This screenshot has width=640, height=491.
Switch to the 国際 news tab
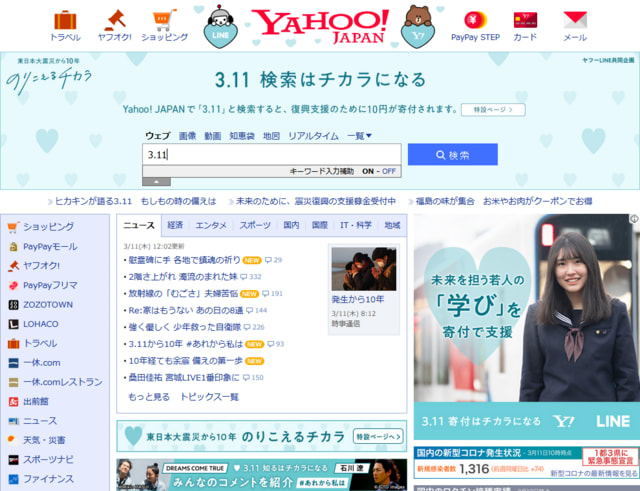tap(320, 225)
